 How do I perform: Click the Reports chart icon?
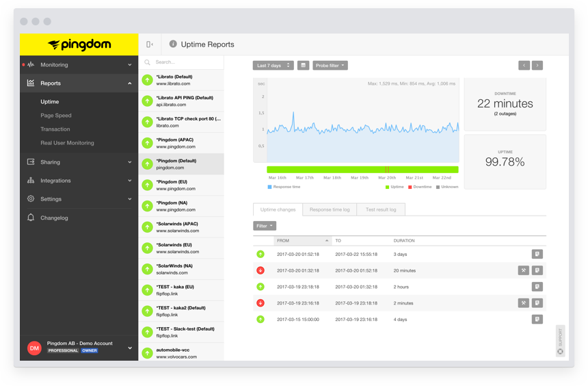(31, 83)
